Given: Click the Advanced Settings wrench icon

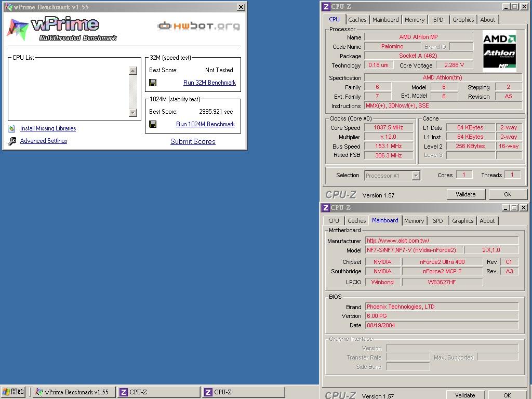Looking at the screenshot, I should [12, 141].
